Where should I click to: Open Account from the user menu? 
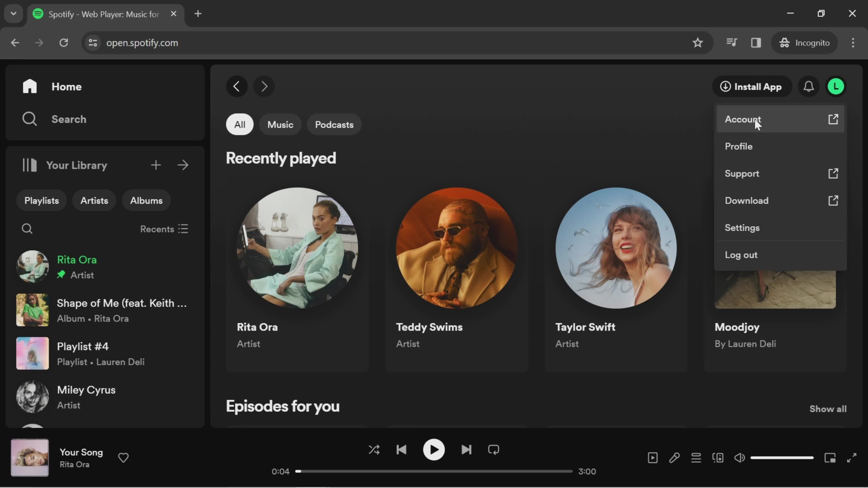[x=780, y=119]
